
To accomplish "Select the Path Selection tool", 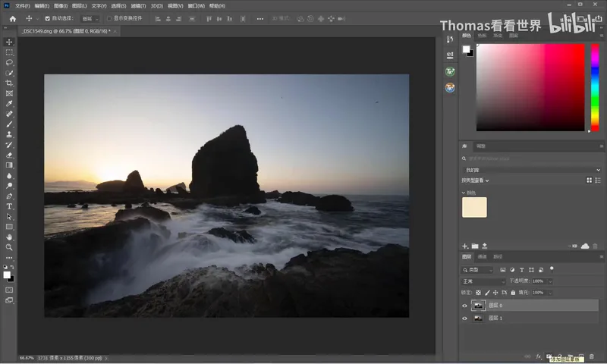I will point(9,217).
